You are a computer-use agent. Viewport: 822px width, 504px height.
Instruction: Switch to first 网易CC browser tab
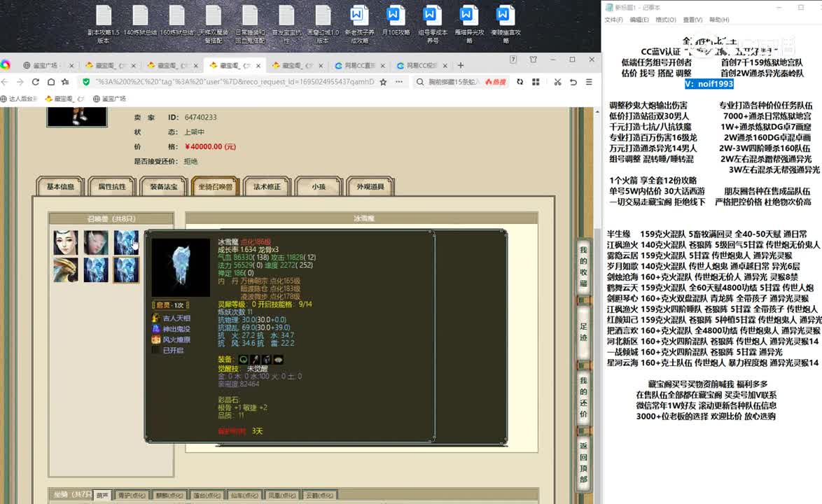click(x=359, y=66)
